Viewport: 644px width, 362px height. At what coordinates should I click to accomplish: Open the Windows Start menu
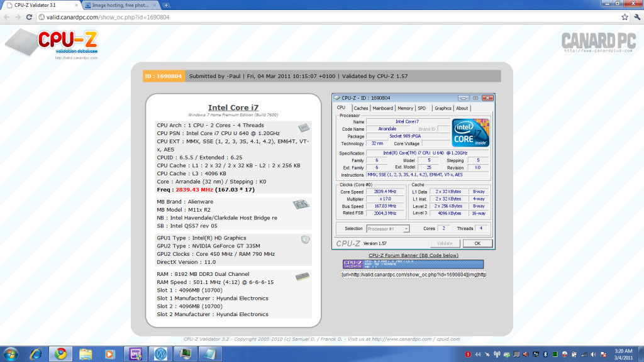pos(11,354)
